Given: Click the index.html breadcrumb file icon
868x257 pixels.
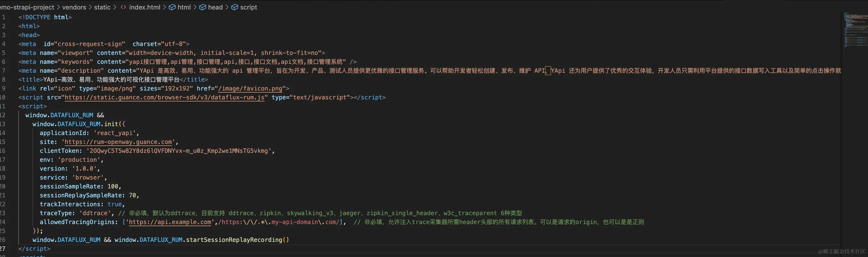Looking at the screenshot, I should click(123, 7).
